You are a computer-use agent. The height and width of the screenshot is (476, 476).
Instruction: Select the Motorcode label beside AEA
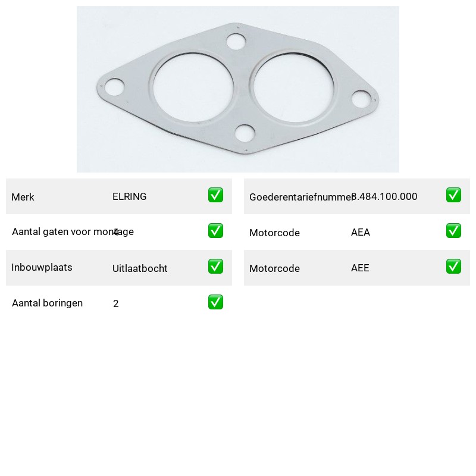(274, 233)
